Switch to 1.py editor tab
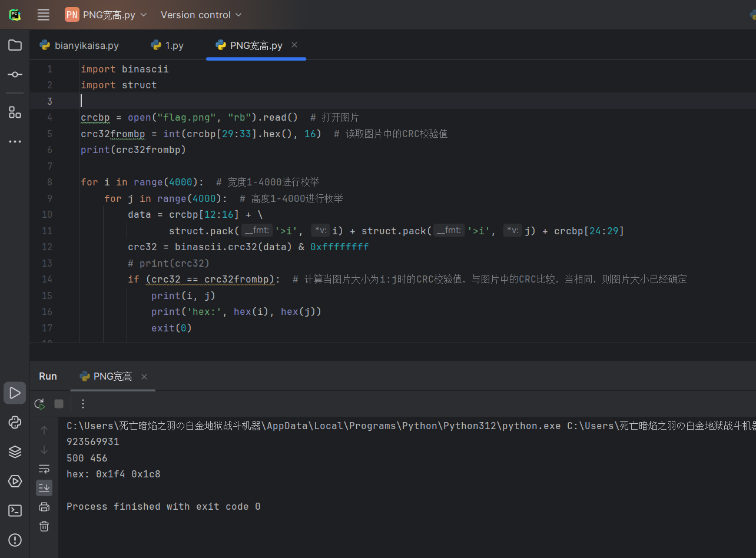756x558 pixels. pos(167,45)
